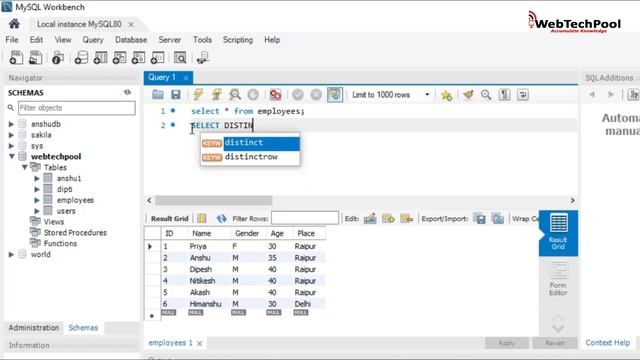The width and height of the screenshot is (640, 360).
Task: Open the object inspector info icon
Action: (58, 58)
